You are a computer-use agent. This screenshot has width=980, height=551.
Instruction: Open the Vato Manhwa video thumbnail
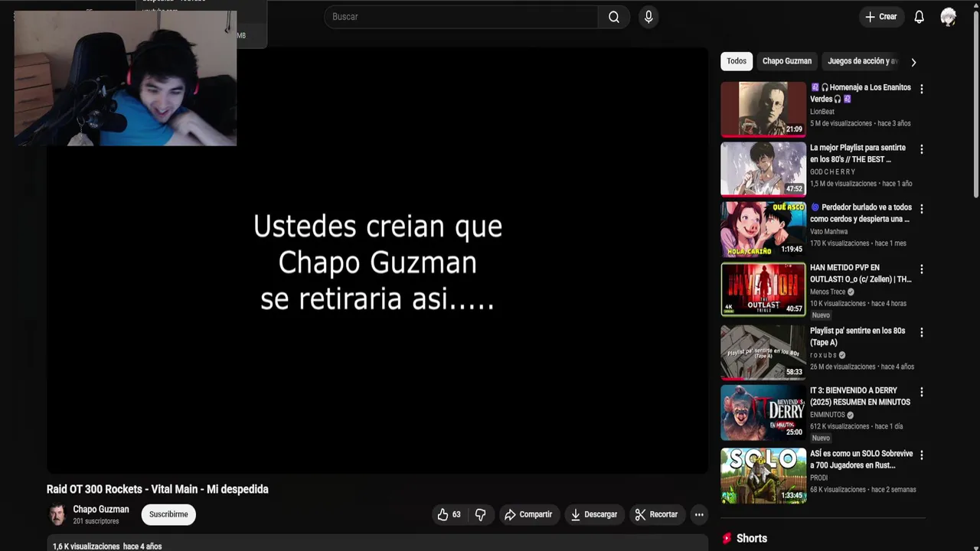763,229
